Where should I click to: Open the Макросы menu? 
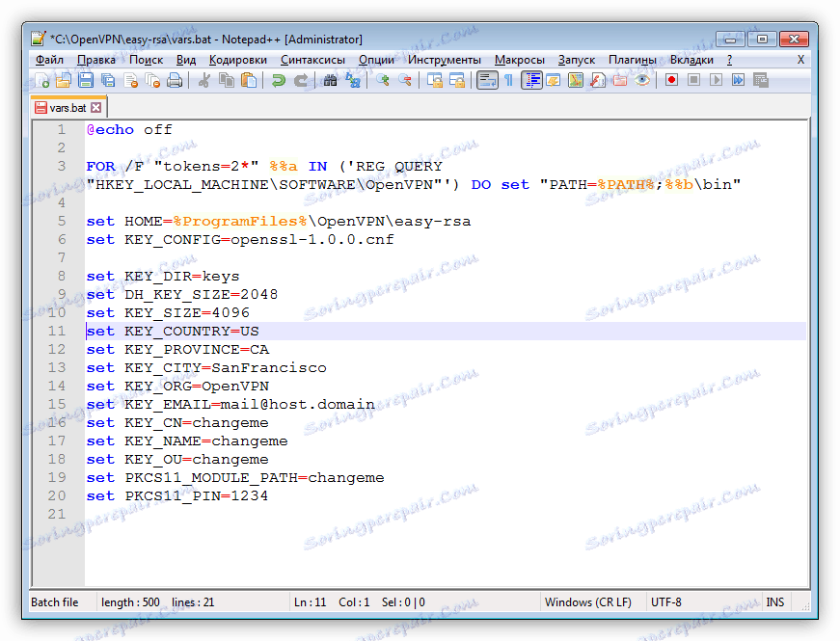520,60
